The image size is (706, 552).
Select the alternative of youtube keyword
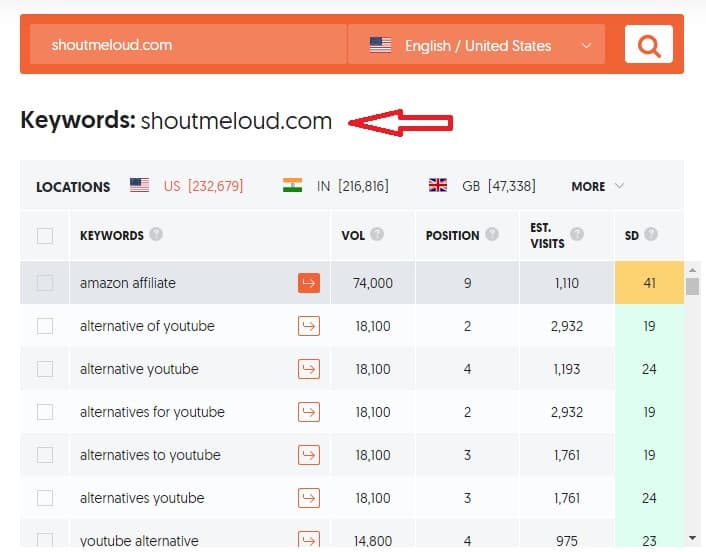pos(147,326)
